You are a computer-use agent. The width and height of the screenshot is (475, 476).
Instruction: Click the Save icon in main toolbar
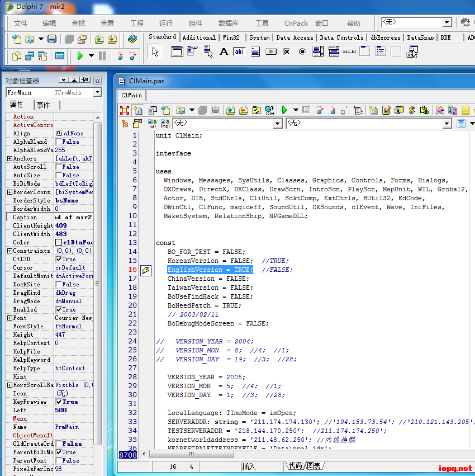click(52, 39)
